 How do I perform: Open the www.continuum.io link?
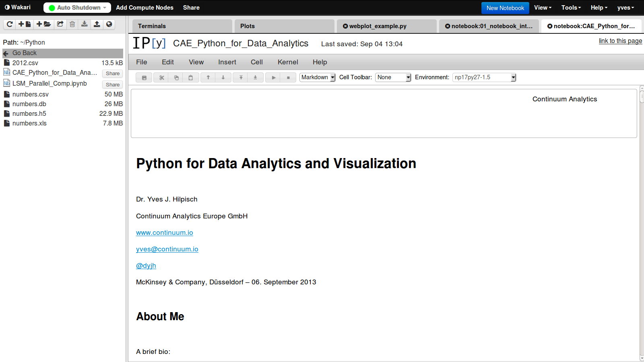165,232
